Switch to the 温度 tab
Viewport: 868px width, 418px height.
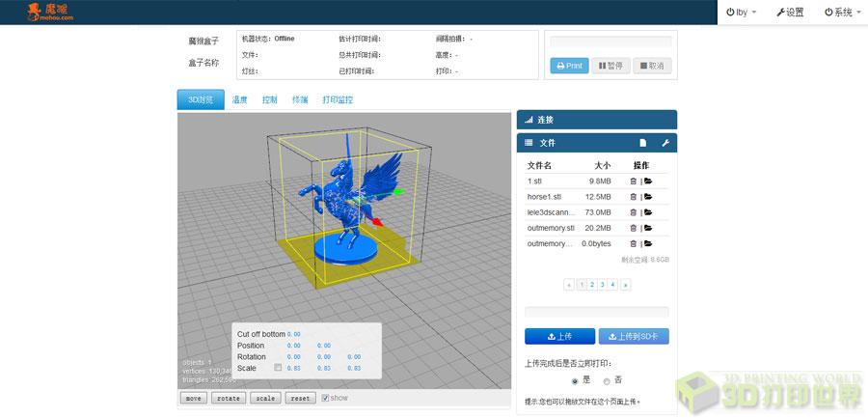pyautogui.click(x=240, y=99)
